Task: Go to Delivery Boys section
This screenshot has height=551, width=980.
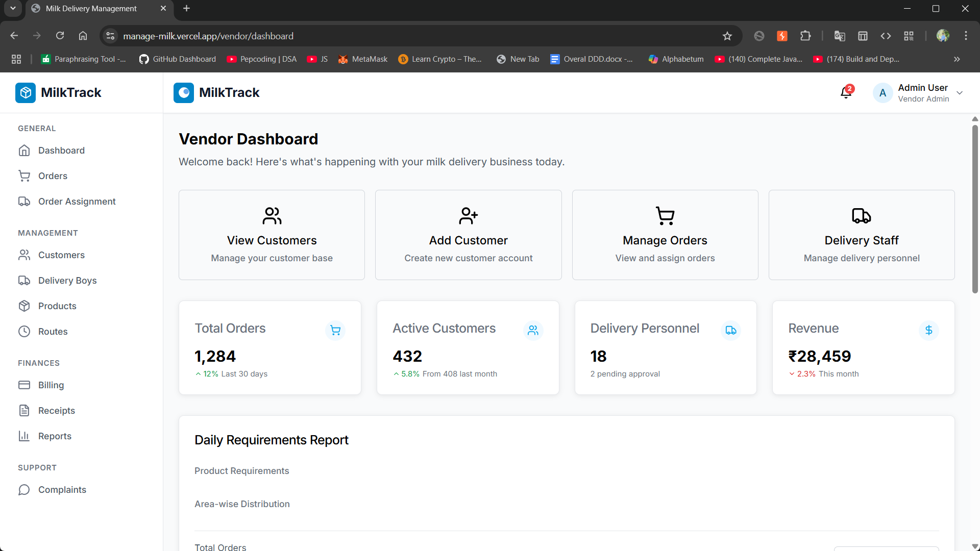Action: click(67, 281)
